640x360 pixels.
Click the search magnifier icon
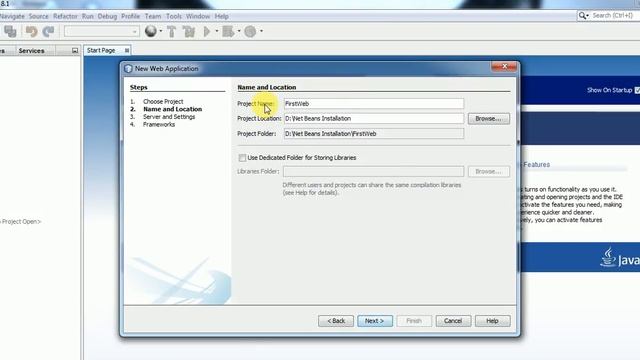(x=582, y=16)
